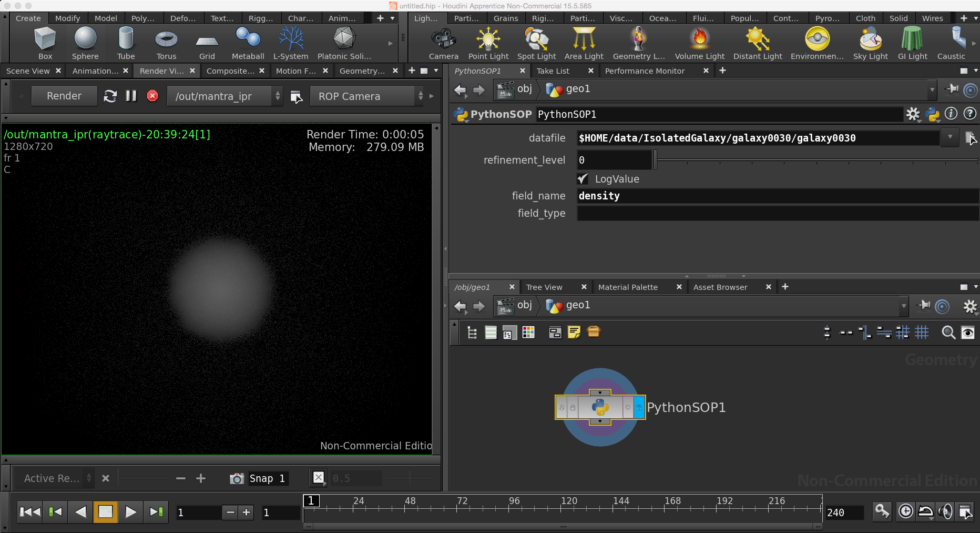Viewport: 980px width, 533px height.
Task: Take a render snapshot with camera icon
Action: 237,478
